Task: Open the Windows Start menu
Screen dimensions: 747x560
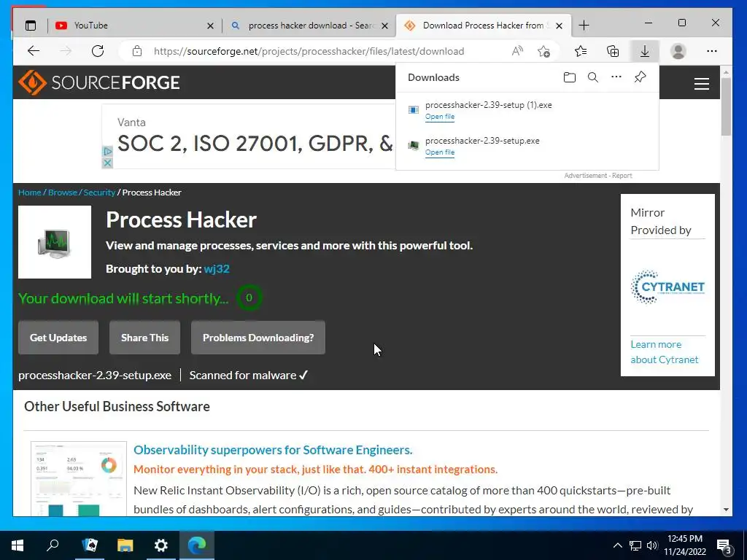Action: pyautogui.click(x=18, y=545)
